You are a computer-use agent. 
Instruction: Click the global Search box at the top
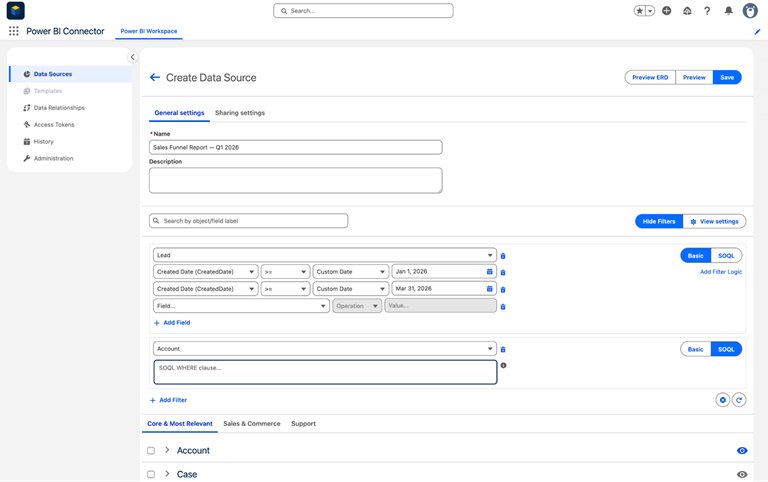pos(363,11)
